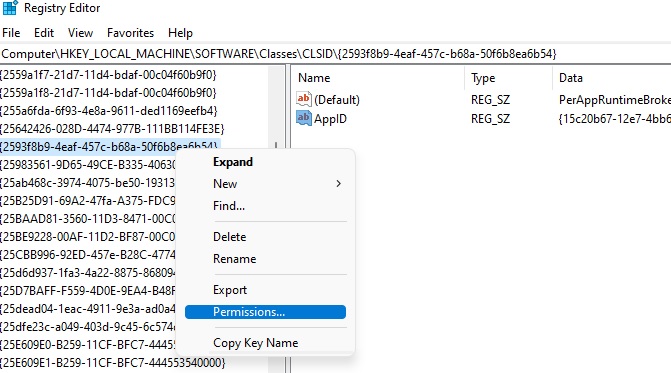Select key starting with {25d6d937-1fa3
671x373 pixels.
pos(88,272)
